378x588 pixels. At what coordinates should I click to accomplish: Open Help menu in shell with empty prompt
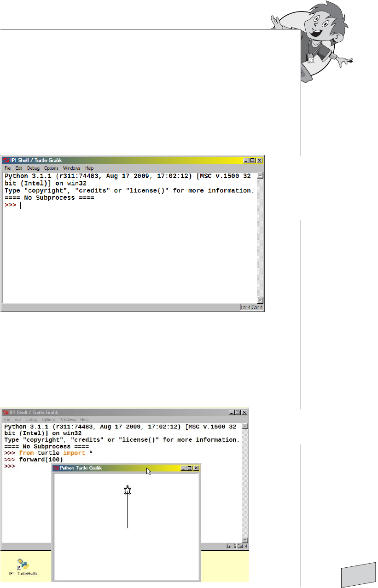pos(89,168)
